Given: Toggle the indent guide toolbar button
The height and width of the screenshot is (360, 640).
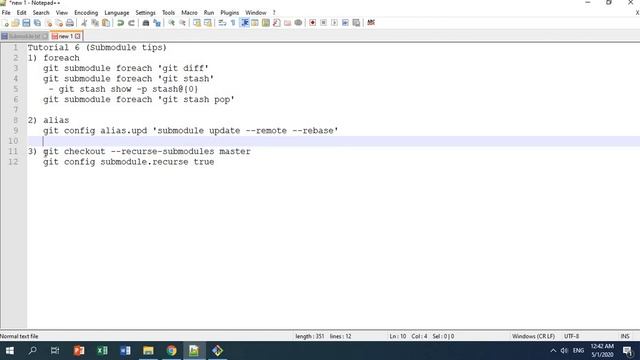Looking at the screenshot, I should 244,23.
